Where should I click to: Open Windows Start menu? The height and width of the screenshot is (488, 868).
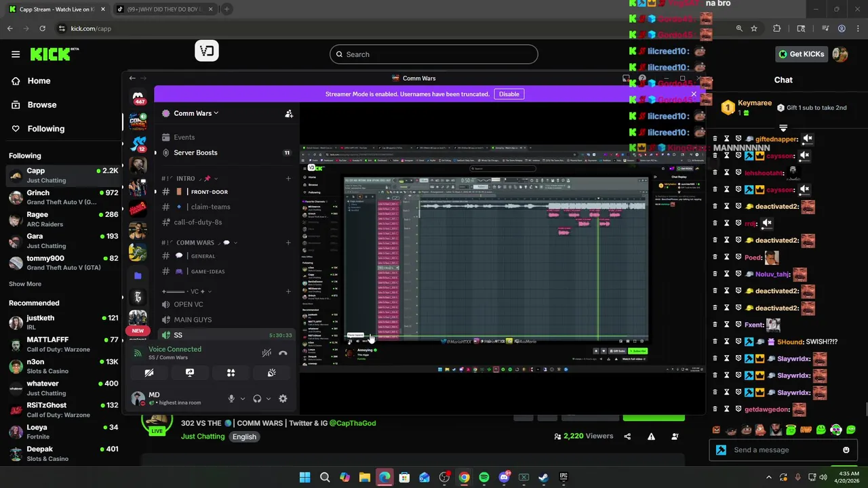coord(304,477)
